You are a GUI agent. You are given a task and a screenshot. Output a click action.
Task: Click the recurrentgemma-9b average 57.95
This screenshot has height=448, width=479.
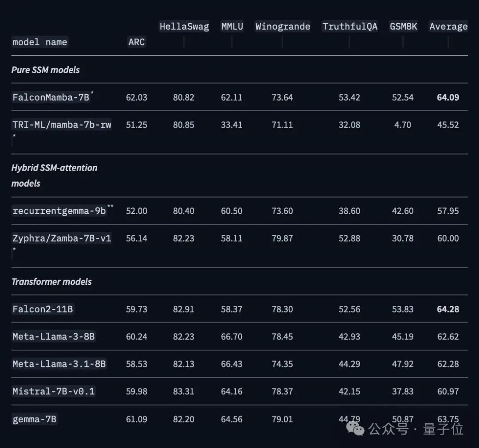[448, 211]
